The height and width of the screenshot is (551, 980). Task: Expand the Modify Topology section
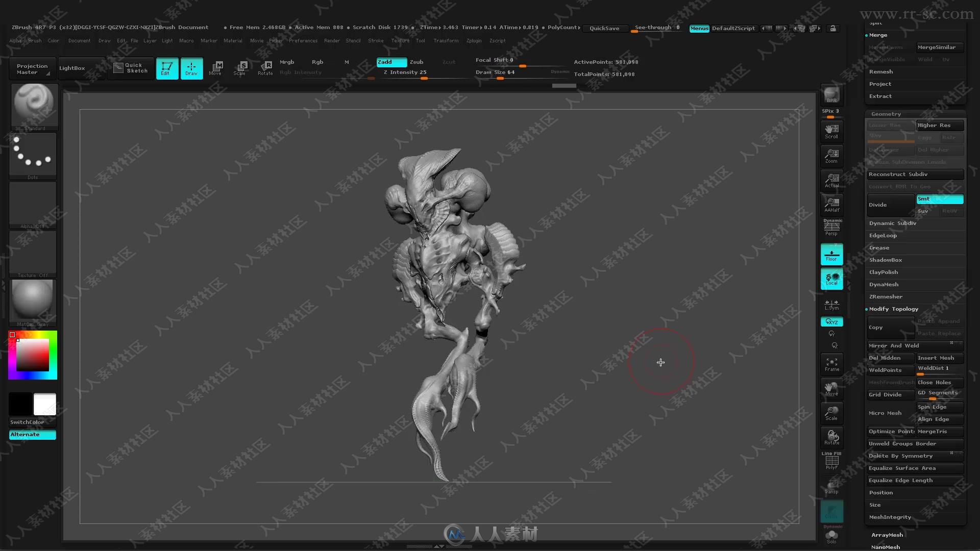[893, 308]
